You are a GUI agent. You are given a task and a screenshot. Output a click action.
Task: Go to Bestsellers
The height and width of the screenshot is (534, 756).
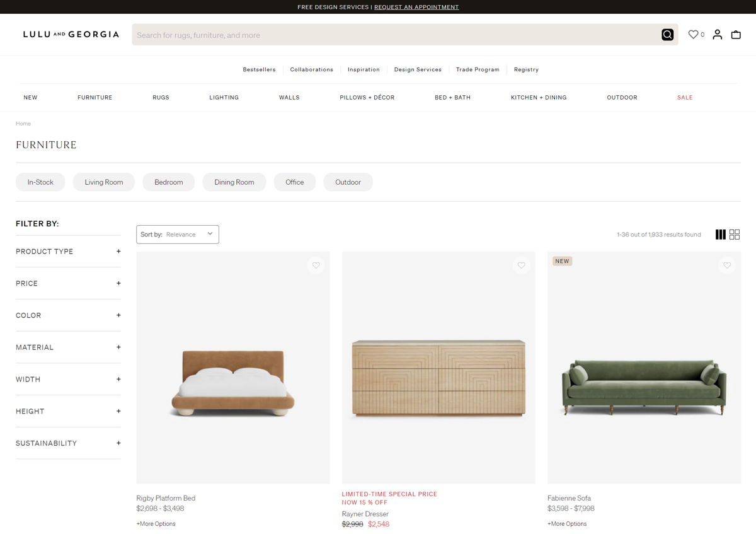[260, 69]
